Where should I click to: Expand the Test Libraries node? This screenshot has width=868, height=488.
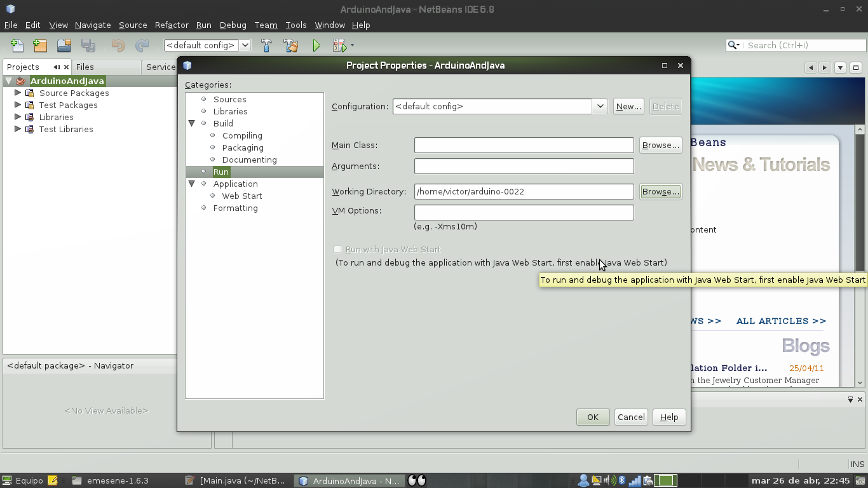coord(18,129)
